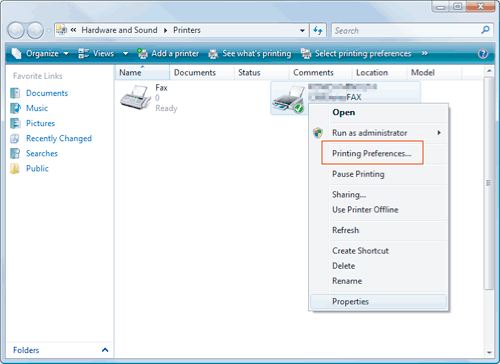Choose Open from the context menu
The image size is (500, 364).
coord(378,112)
